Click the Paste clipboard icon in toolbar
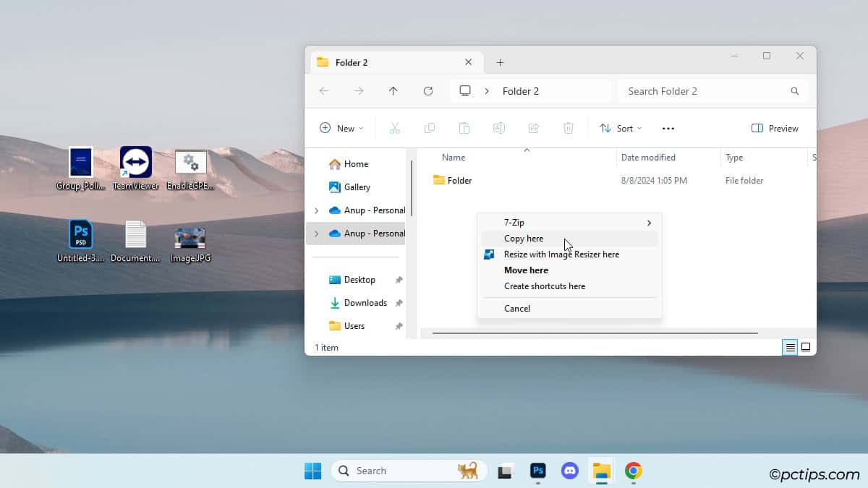The width and height of the screenshot is (868, 488). point(464,128)
